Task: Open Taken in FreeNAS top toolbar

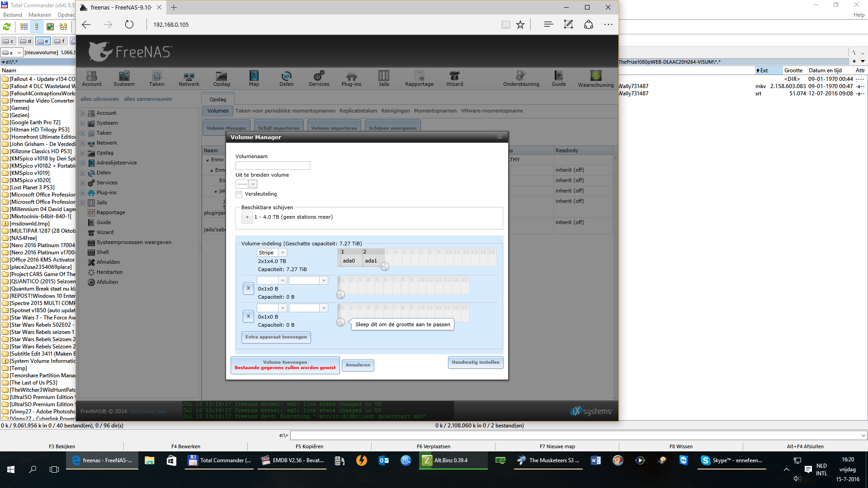Action: [156, 79]
